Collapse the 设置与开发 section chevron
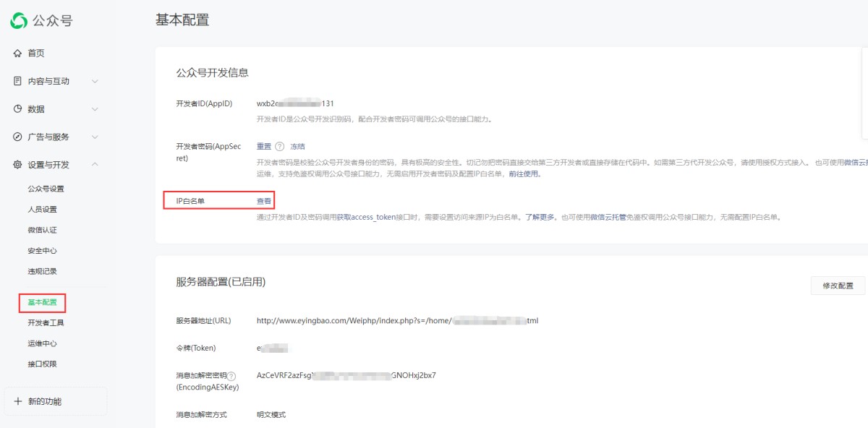 (x=95, y=165)
